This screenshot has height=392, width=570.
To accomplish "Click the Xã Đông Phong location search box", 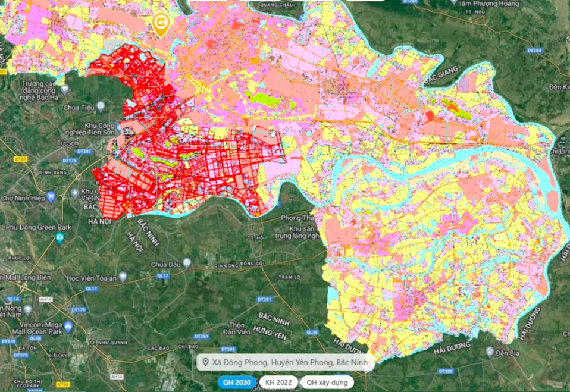I will [286, 362].
